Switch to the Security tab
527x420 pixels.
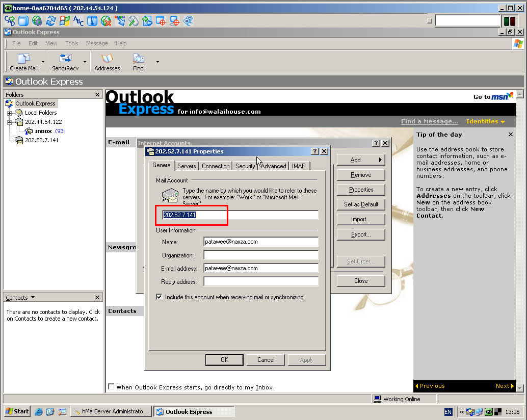[245, 166]
